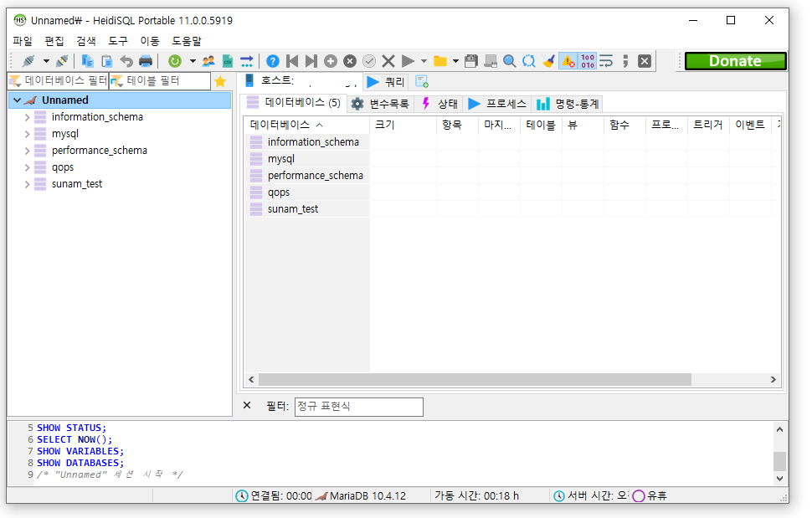
Task: Click the cancel editing X icon
Action: 388,61
